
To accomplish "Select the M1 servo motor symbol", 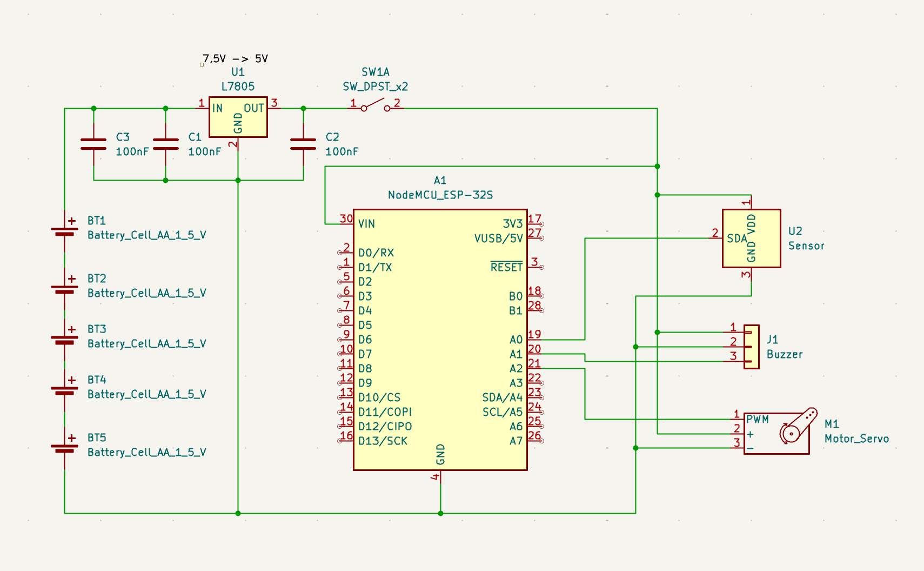I will 778,433.
